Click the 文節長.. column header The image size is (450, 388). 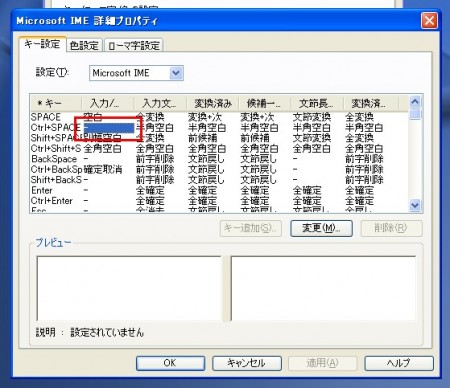(x=317, y=103)
